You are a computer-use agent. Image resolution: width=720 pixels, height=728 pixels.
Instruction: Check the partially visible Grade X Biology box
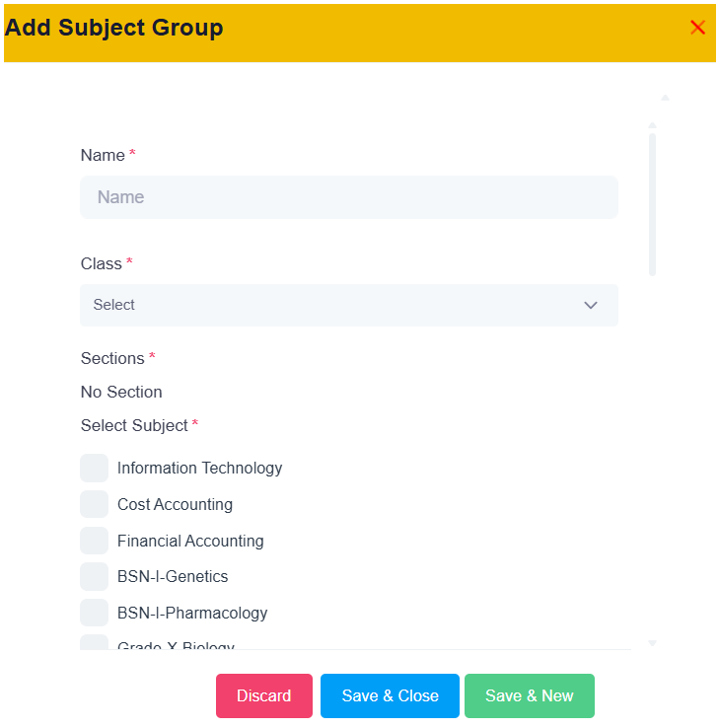tap(95, 642)
